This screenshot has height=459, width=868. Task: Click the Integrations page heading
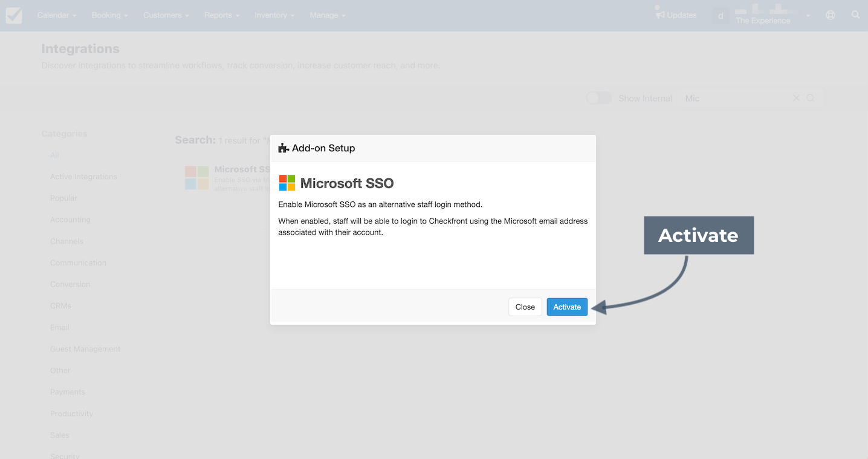(80, 49)
